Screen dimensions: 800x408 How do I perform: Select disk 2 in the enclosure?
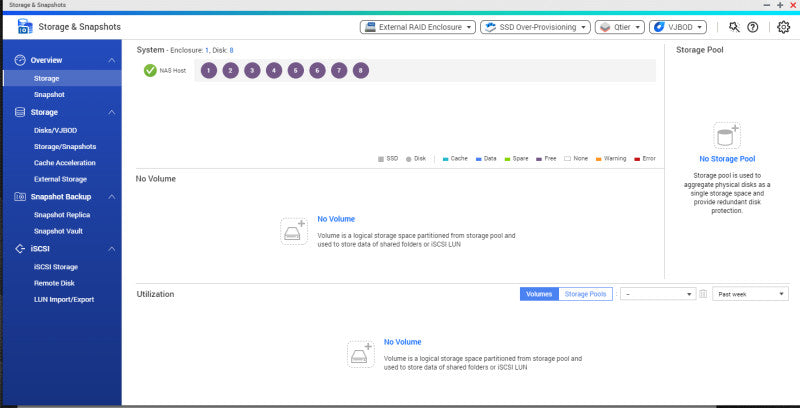tap(231, 70)
